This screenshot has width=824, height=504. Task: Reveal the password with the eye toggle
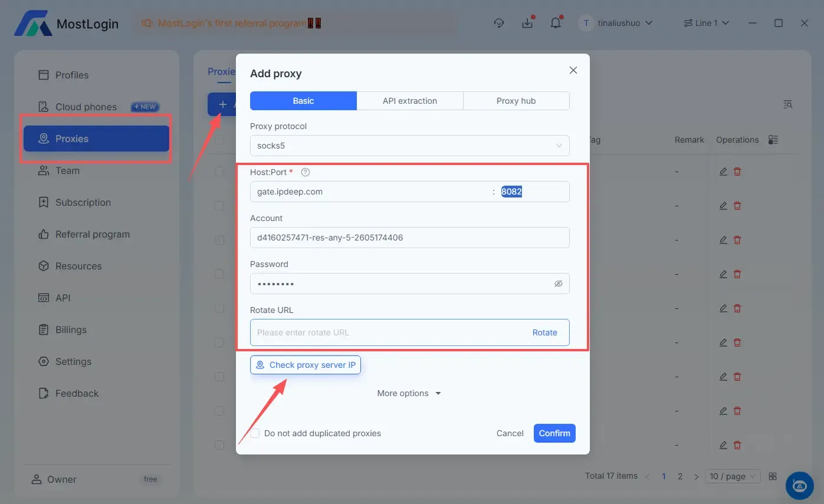click(x=558, y=284)
